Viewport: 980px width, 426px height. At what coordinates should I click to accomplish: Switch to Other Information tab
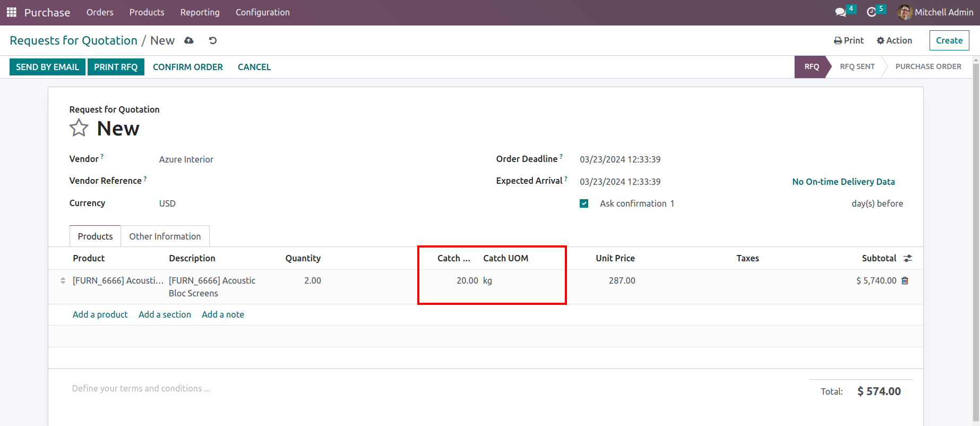tap(165, 236)
